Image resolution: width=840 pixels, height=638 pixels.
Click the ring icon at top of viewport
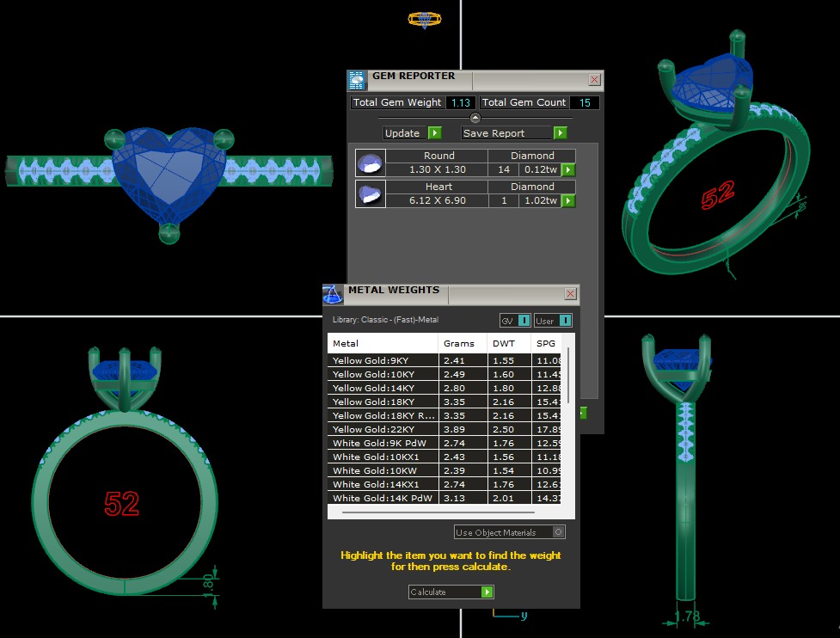[424, 19]
